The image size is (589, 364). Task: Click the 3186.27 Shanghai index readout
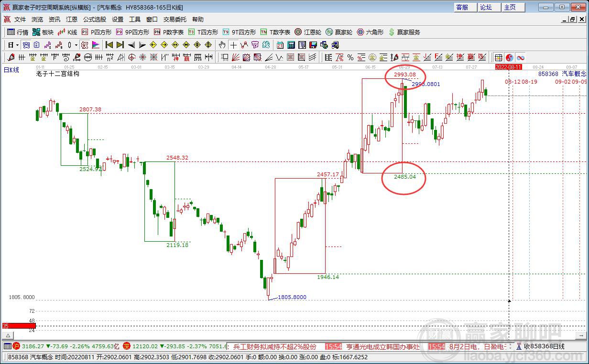coord(33,346)
